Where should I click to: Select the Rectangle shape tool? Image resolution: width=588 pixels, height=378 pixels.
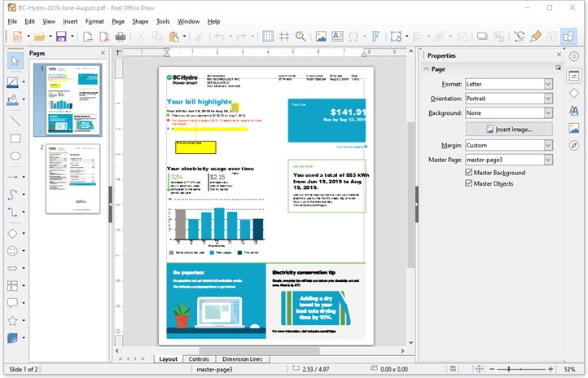pyautogui.click(x=15, y=138)
